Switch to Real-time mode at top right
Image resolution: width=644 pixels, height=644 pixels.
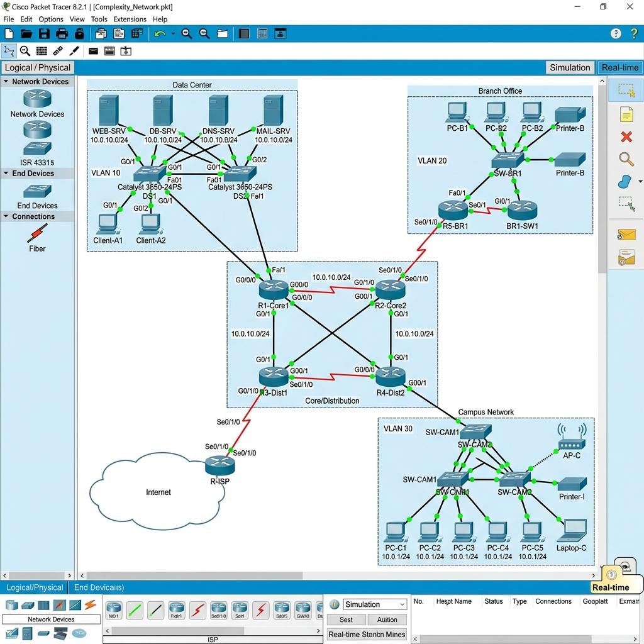tap(619, 67)
